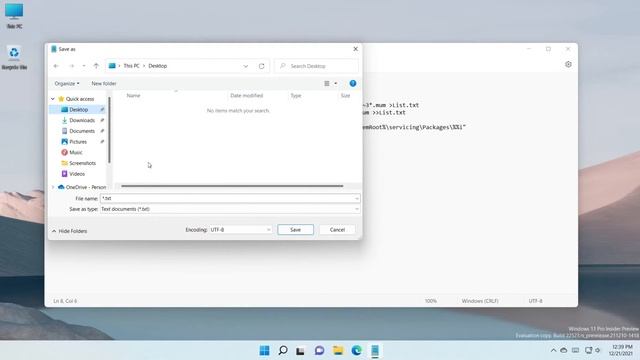Image resolution: width=640 pixels, height=360 pixels.
Task: Open Notepad settings gear icon
Action: pyautogui.click(x=568, y=64)
